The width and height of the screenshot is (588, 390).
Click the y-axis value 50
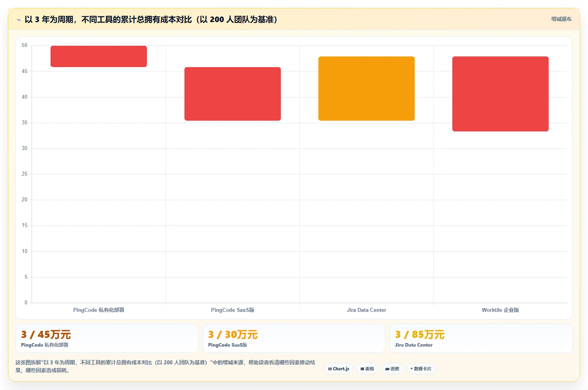tap(24, 45)
